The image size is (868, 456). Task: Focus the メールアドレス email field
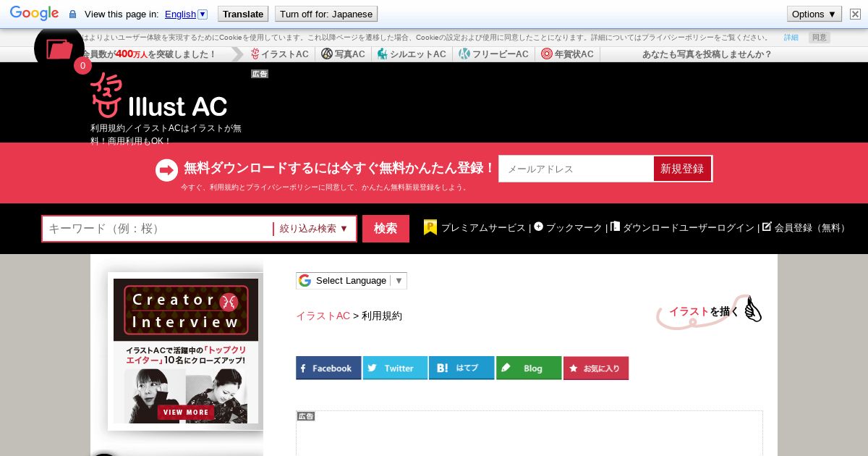tap(576, 169)
